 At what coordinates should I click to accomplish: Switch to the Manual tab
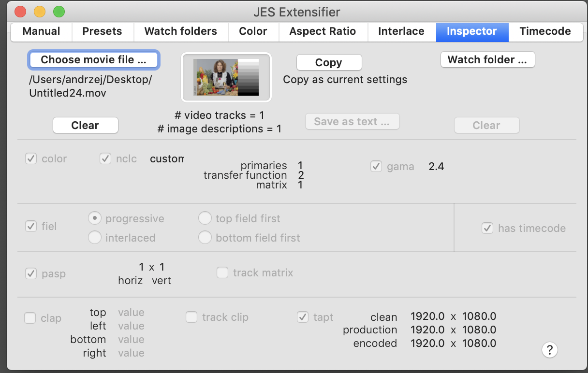tap(42, 31)
